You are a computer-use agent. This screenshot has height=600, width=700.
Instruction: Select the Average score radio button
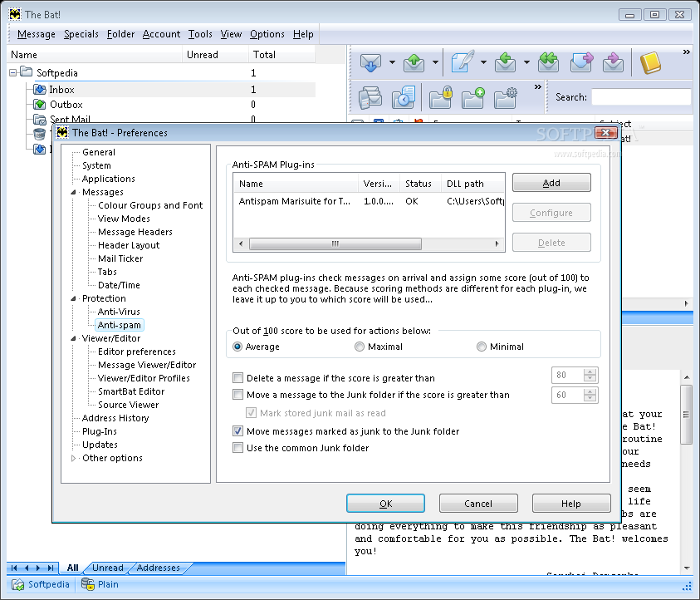point(237,347)
